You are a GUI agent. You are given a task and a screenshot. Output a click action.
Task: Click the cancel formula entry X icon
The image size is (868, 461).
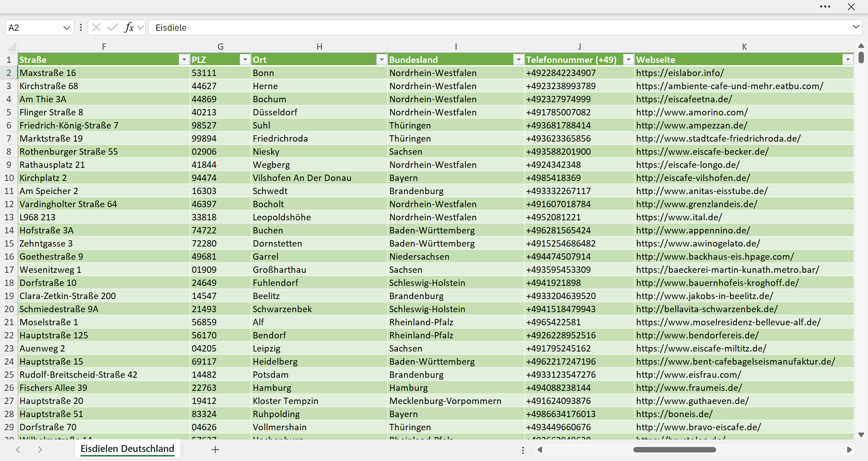click(96, 28)
